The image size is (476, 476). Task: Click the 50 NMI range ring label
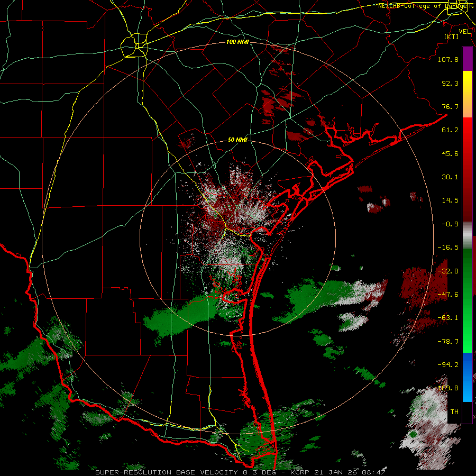237,140
